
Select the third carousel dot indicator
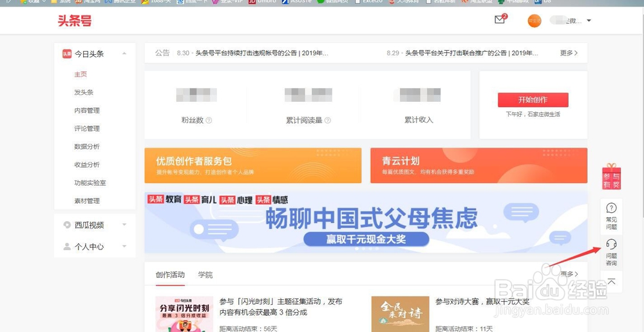point(370,249)
